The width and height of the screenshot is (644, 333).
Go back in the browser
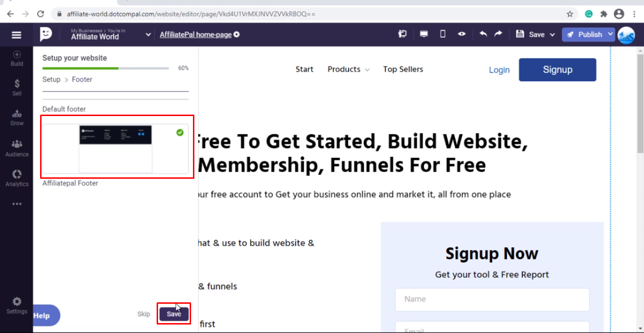(x=10, y=14)
